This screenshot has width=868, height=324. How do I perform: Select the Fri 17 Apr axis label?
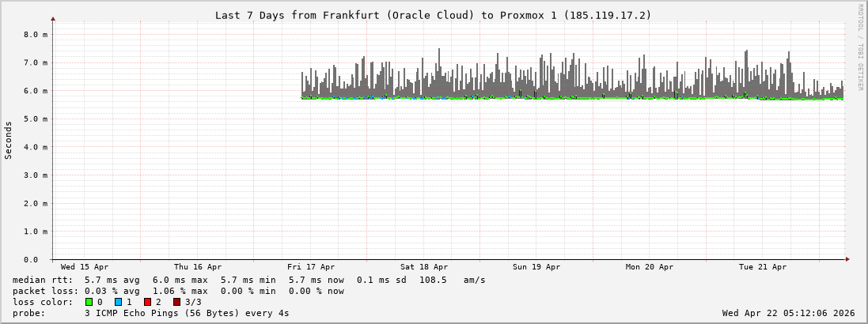(311, 267)
